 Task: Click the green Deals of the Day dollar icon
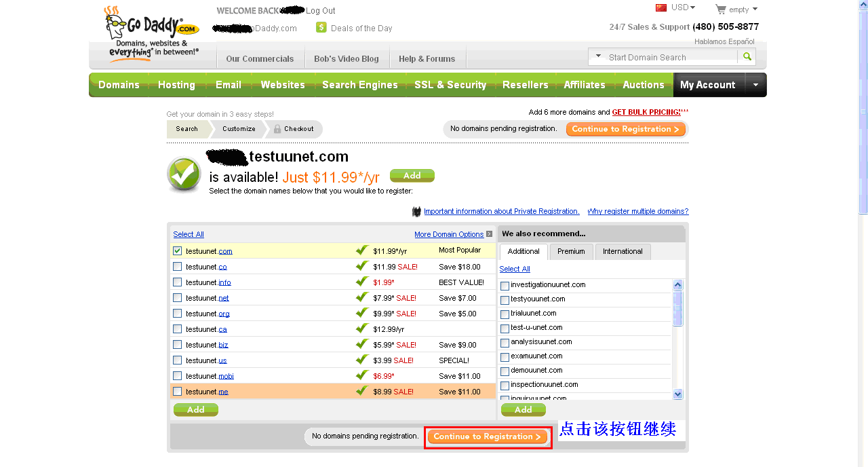321,28
